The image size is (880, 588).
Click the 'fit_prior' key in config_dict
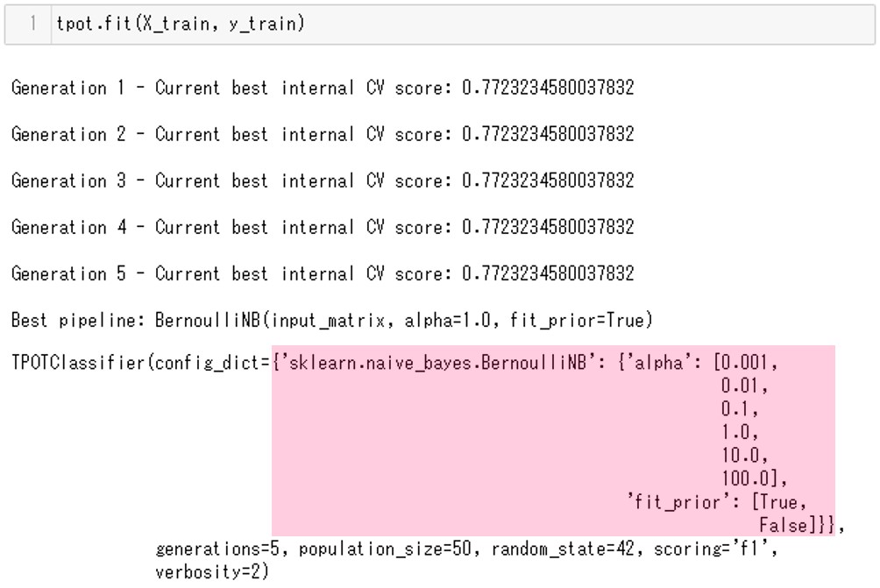click(666, 503)
